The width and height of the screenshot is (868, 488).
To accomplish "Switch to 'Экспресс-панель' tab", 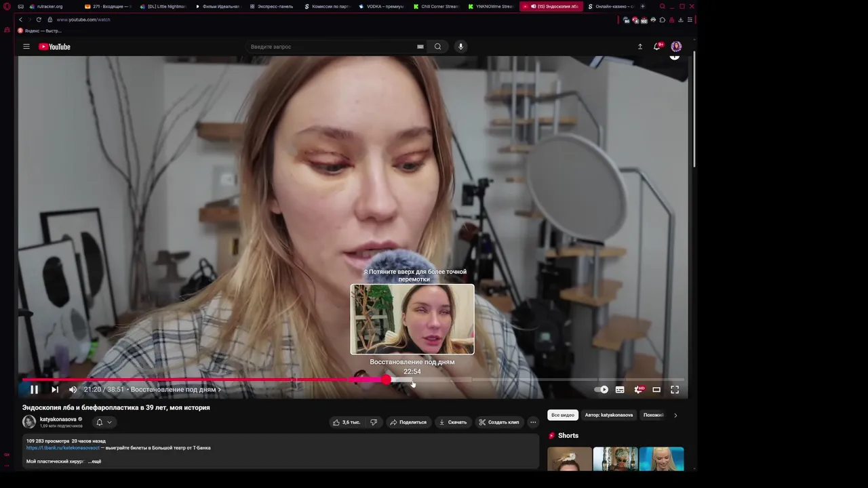I will click(x=273, y=6).
